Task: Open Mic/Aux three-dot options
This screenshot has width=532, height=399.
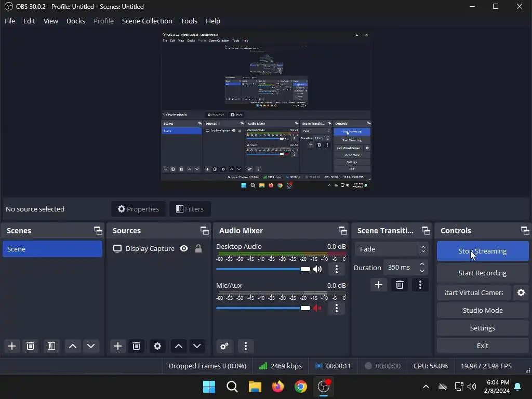Action: click(x=337, y=308)
